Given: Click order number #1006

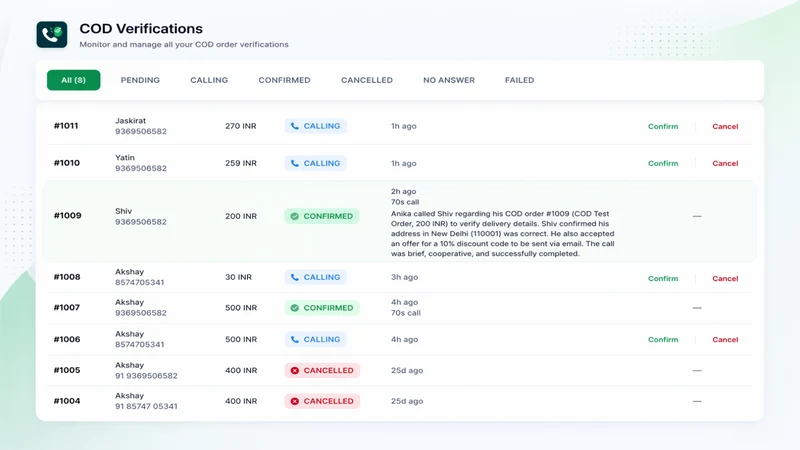Looking at the screenshot, I should (67, 339).
